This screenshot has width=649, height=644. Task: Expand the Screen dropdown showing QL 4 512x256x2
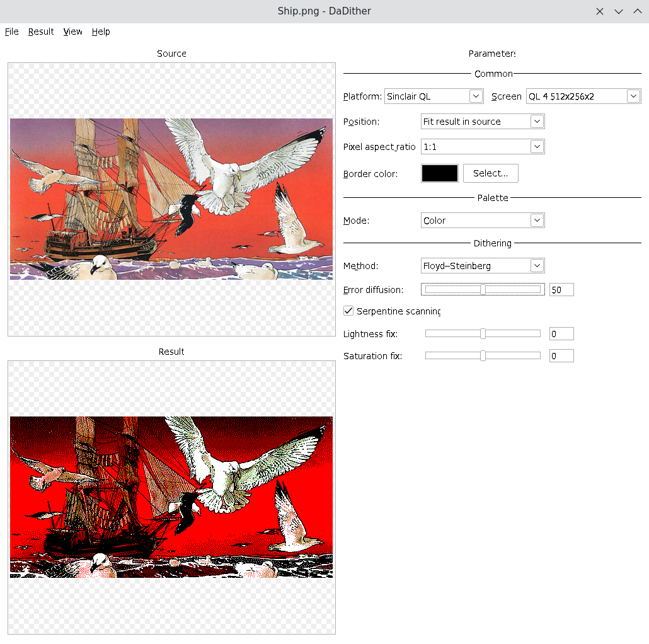[583, 96]
